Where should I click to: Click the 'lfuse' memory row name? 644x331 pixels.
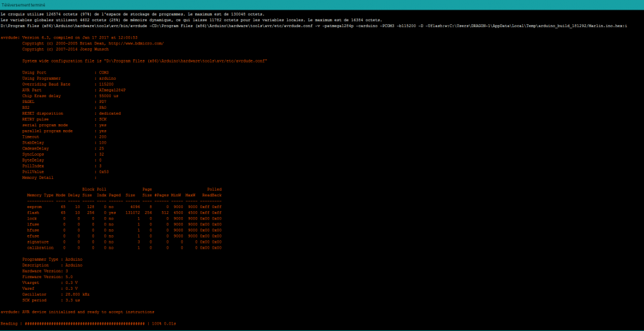coord(33,224)
